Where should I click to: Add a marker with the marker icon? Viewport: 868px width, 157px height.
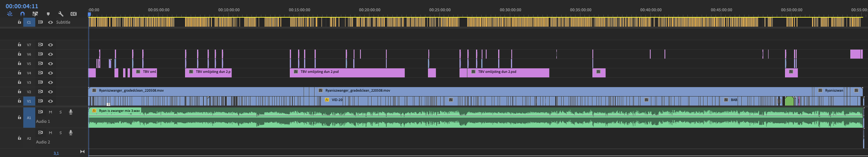[48, 14]
